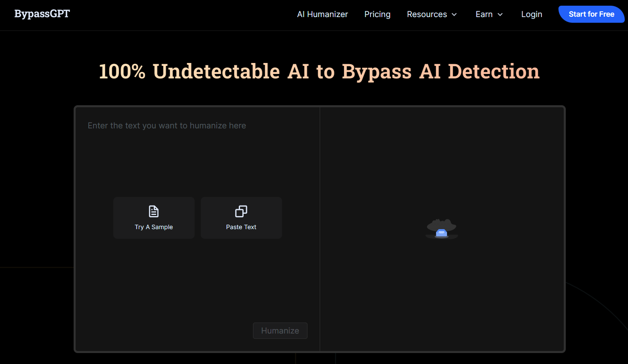Expand the Earn dropdown menu

pyautogui.click(x=489, y=14)
